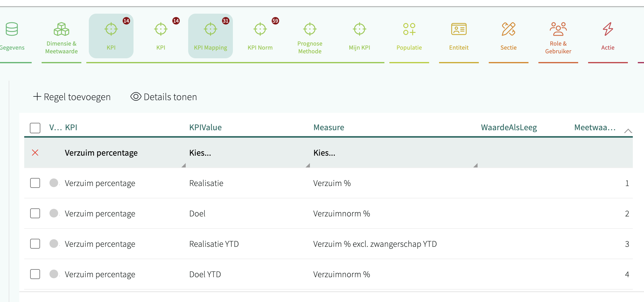The width and height of the screenshot is (644, 302).
Task: Open the Gegevens database icon
Action: (12, 29)
